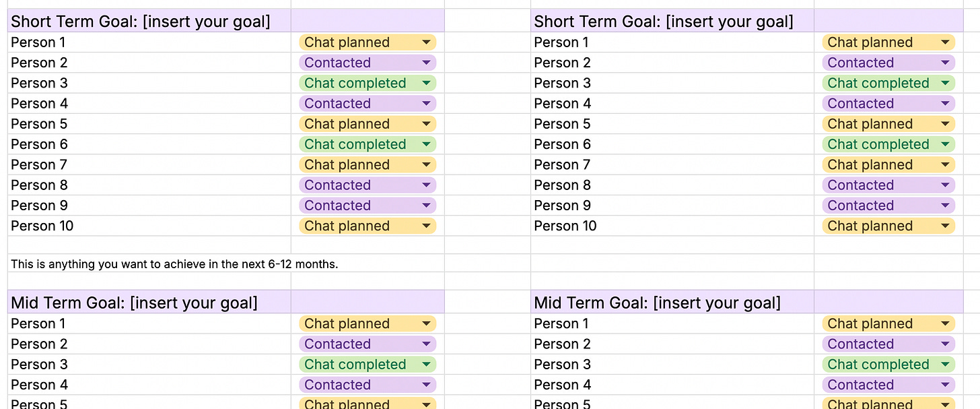
Task: Open Person 2 dropdown in right Short Term table
Action: coord(945,63)
